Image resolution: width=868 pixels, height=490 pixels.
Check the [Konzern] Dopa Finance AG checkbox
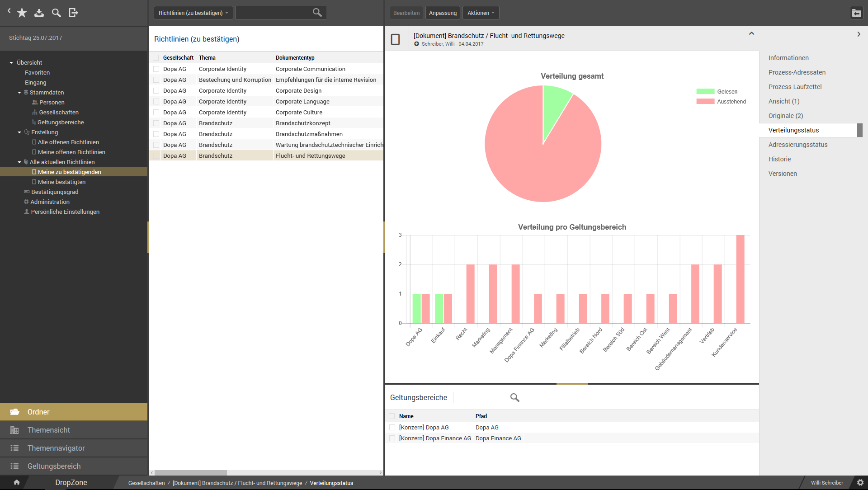pos(392,438)
